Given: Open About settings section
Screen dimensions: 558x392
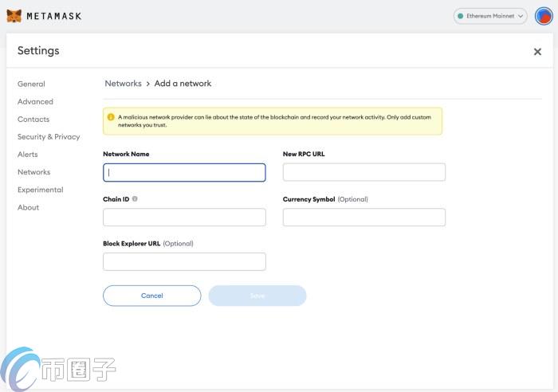Looking at the screenshot, I should coord(28,207).
